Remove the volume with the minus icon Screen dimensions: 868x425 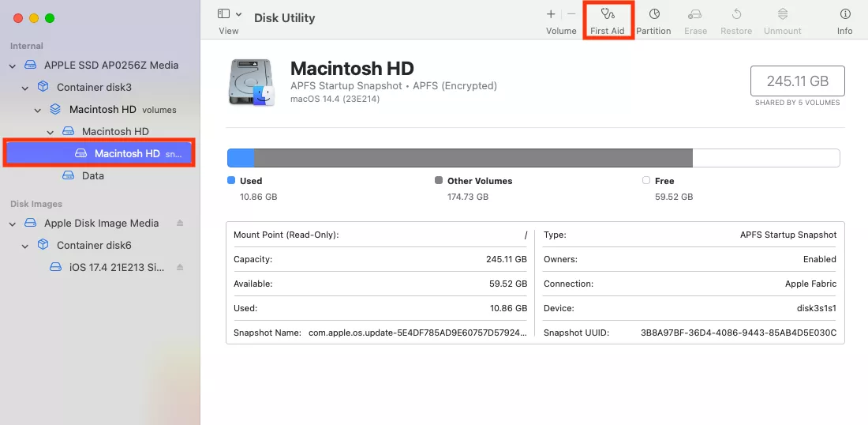572,14
